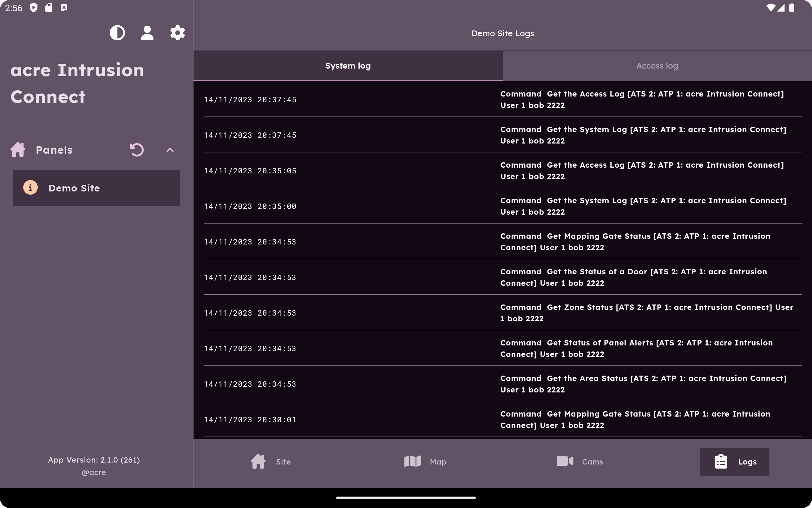Click the acre Intrusion Connect heading
812x508 pixels.
(77, 83)
